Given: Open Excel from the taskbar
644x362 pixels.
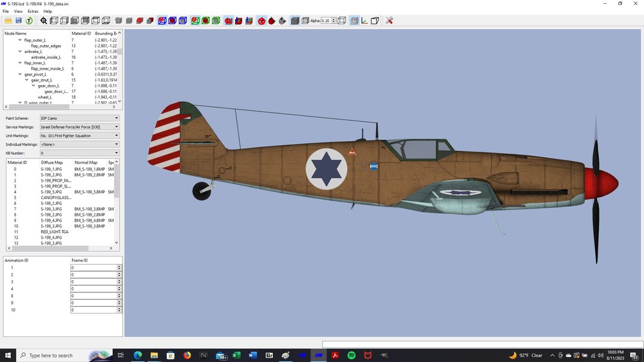Looking at the screenshot, I should (236, 356).
